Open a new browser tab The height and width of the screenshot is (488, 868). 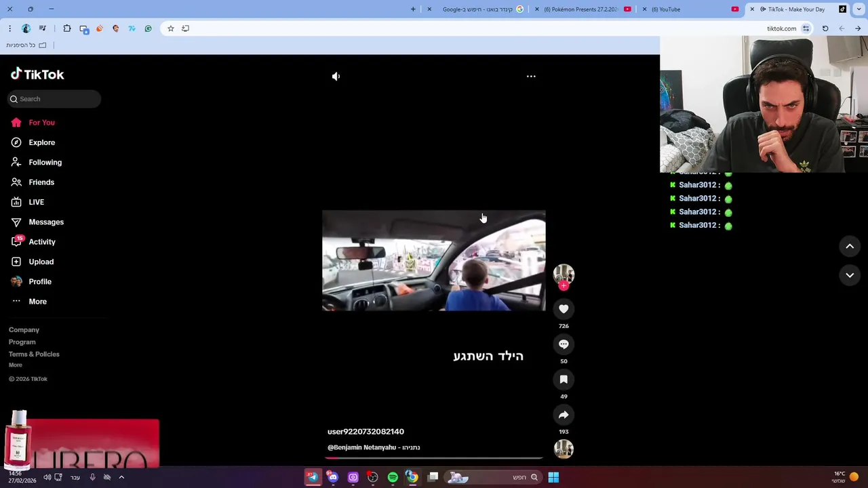click(413, 9)
